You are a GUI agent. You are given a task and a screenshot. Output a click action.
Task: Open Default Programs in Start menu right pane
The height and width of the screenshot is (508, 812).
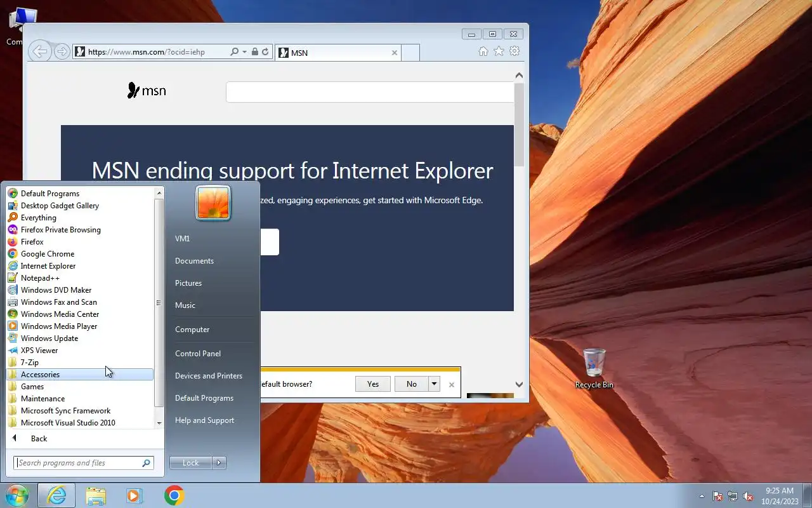213,398
